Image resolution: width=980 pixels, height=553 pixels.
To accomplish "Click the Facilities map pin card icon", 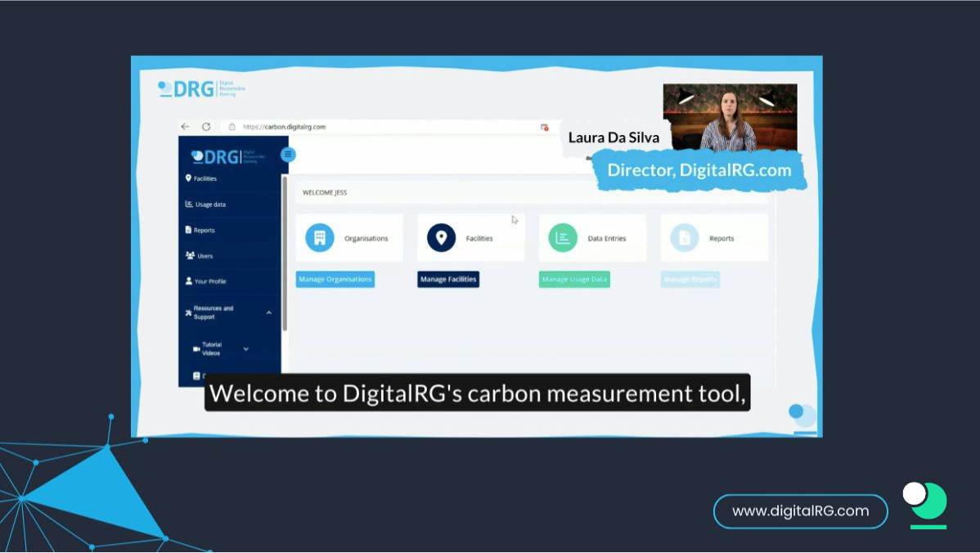I will [x=442, y=238].
